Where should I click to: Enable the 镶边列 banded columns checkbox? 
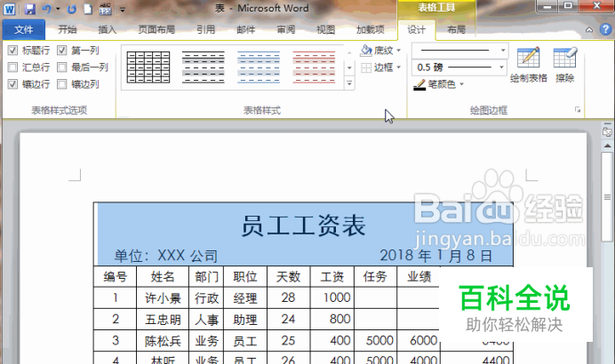pos(61,84)
